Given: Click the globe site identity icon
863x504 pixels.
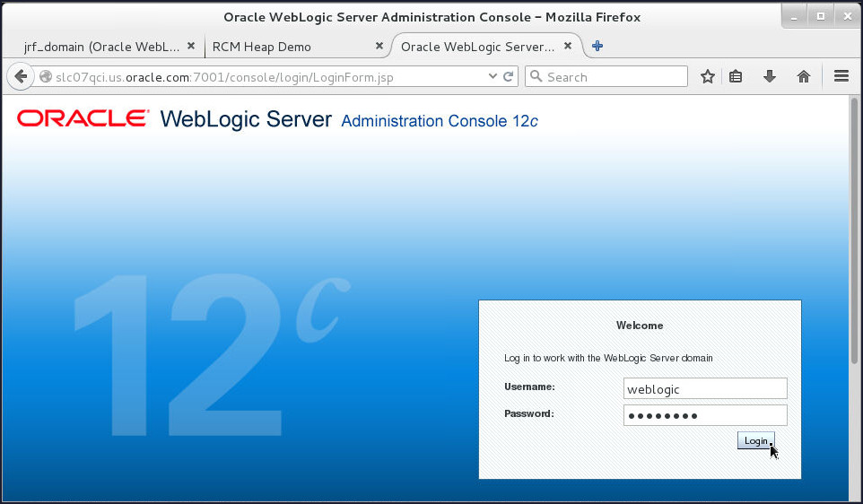Looking at the screenshot, I should coord(46,76).
